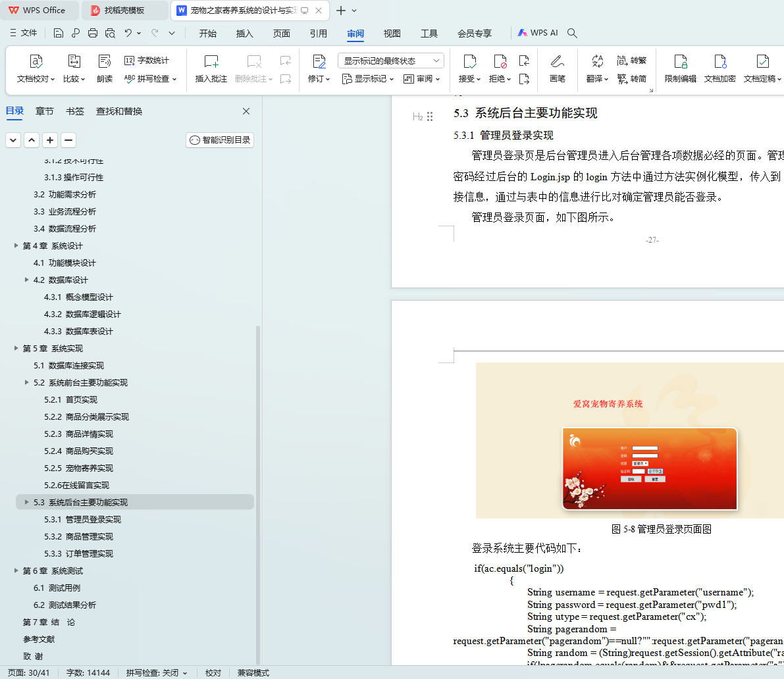784x679 pixels.
Task: Undo the last action
Action: click(x=128, y=33)
